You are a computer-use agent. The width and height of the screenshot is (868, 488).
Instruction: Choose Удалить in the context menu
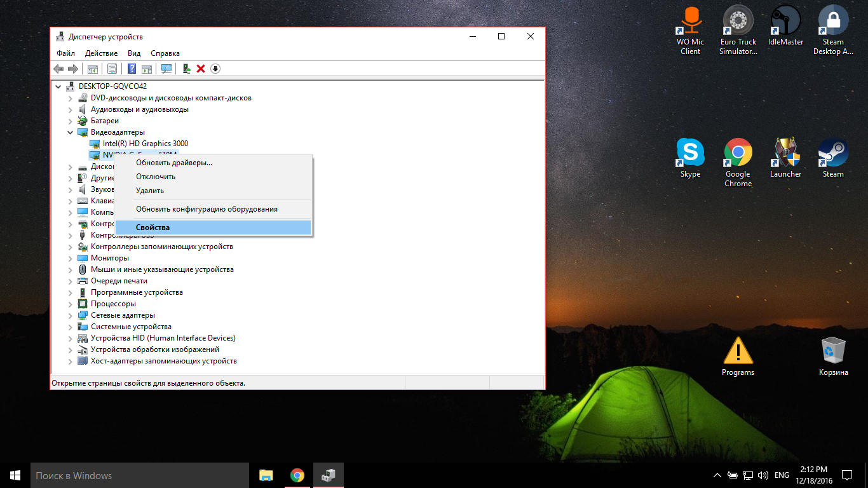point(213,191)
